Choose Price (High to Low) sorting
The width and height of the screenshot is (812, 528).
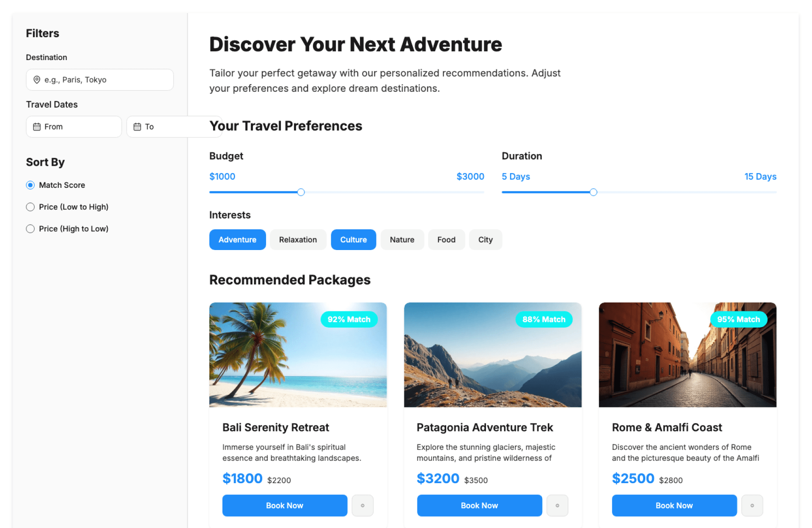(30, 229)
